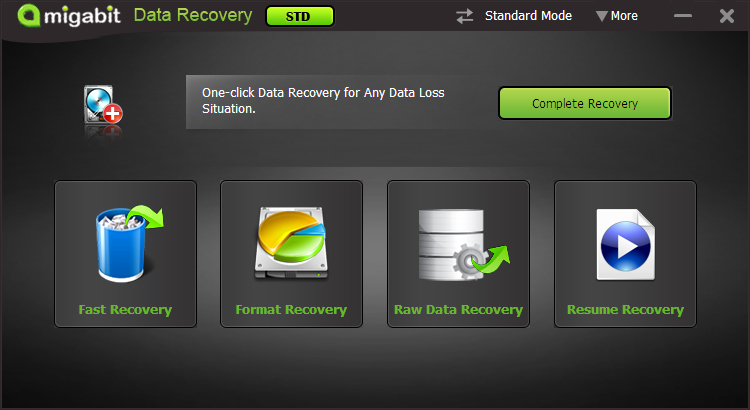Click the recycle bin Fast Recovery icon
Viewport: 750px width, 410px height.
coord(130,244)
